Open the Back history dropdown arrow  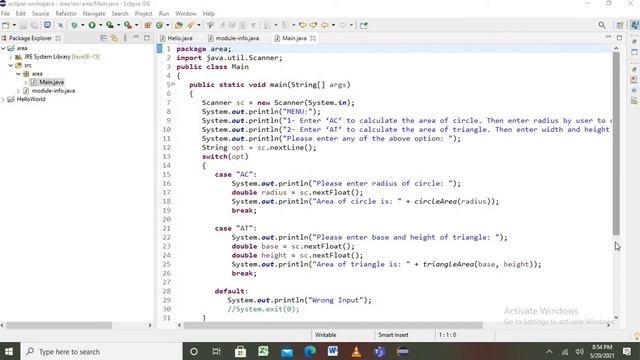(x=333, y=25)
